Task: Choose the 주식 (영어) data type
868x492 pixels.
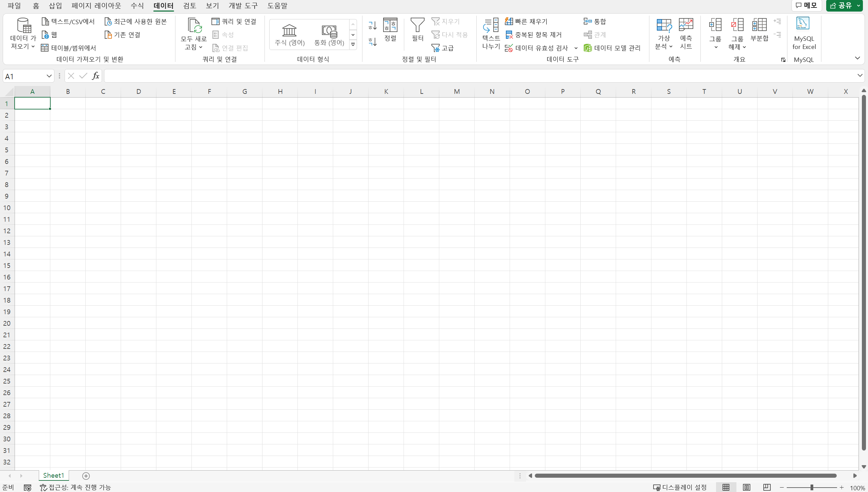Action: [x=290, y=35]
